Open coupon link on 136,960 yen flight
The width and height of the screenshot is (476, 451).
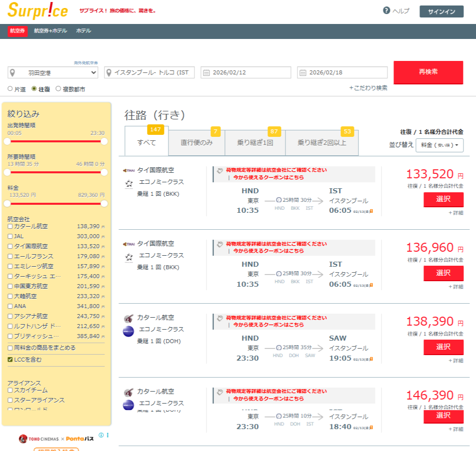pos(268,251)
